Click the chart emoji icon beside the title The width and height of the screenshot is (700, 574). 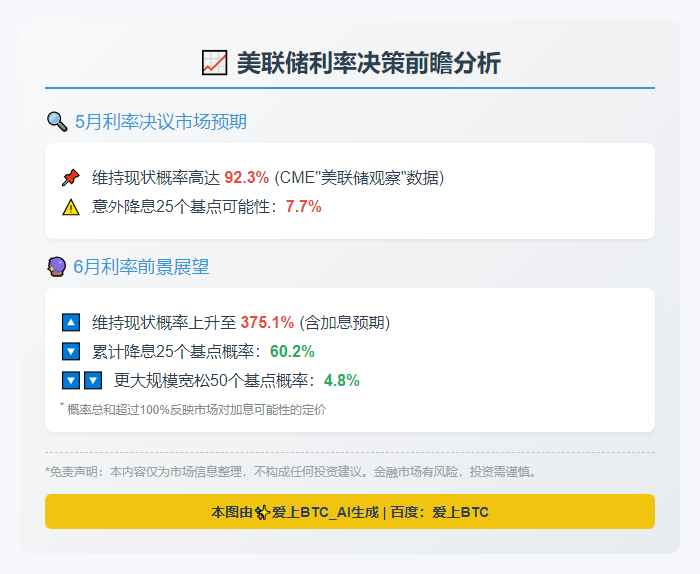pyautogui.click(x=214, y=62)
